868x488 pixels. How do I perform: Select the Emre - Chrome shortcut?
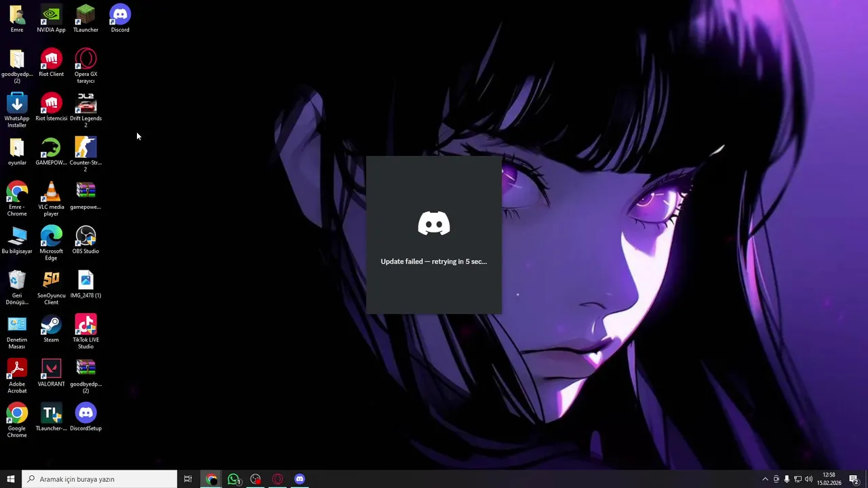(x=17, y=199)
